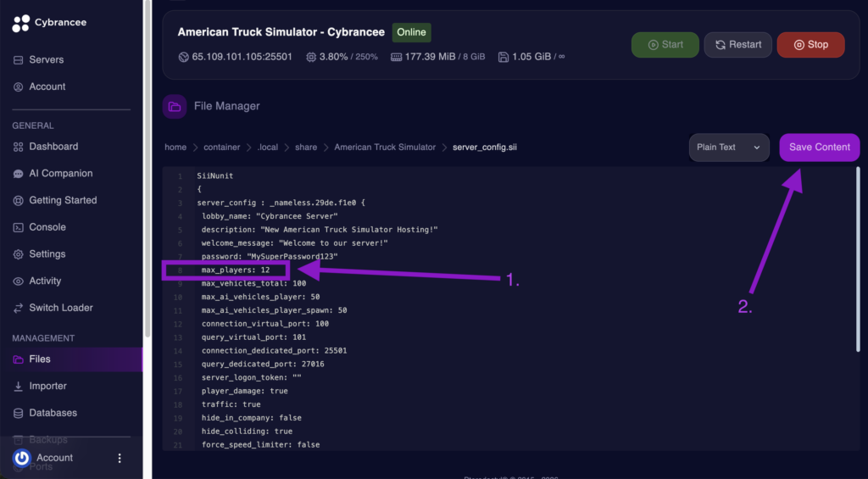This screenshot has height=479, width=868.
Task: Click the traffic: true line
Action: coord(231,404)
